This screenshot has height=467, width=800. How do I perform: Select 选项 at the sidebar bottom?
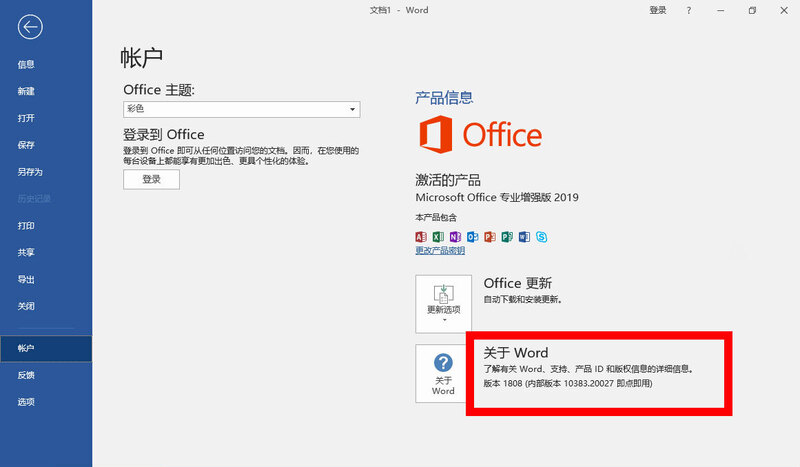pyautogui.click(x=26, y=402)
